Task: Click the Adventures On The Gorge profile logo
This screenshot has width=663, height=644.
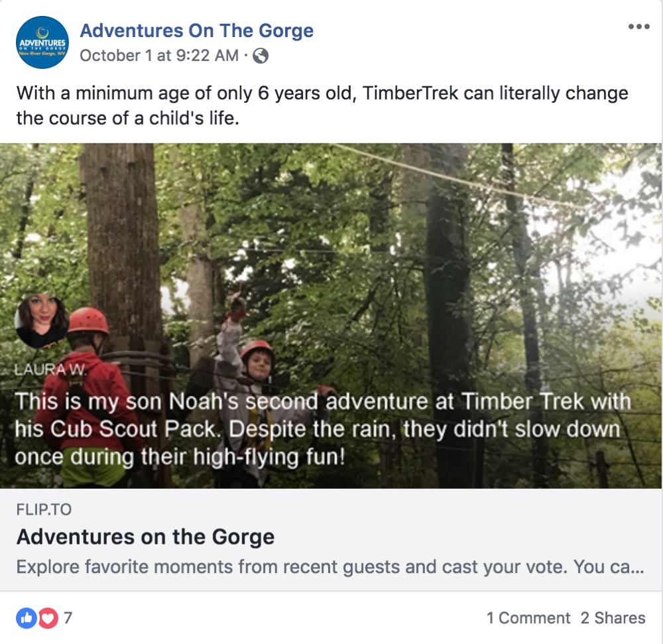Action: tap(42, 42)
